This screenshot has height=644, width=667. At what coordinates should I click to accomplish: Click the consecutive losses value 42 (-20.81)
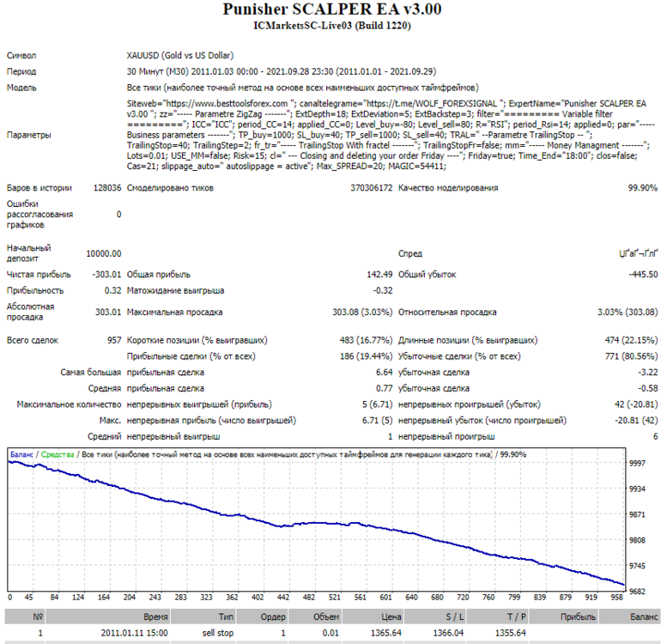click(x=636, y=404)
